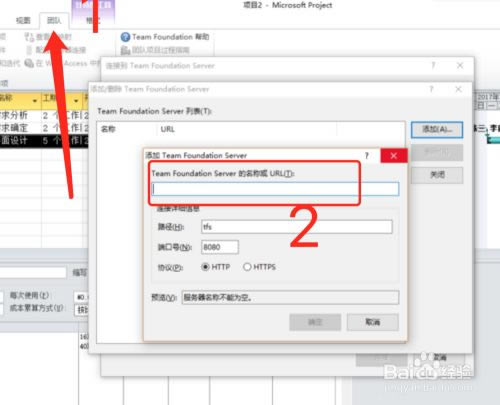Click the Cancel button in add server dialog

[x=373, y=322]
